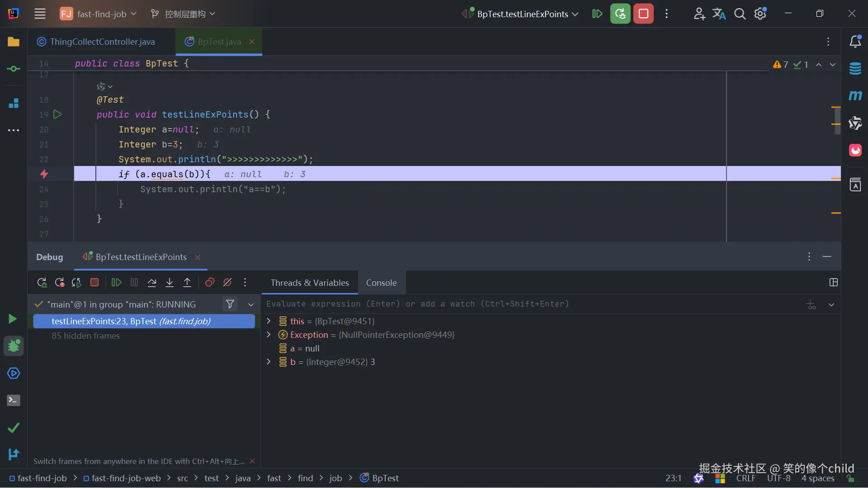Open the Notifications bell
The height and width of the screenshot is (488, 868).
pos(855,42)
